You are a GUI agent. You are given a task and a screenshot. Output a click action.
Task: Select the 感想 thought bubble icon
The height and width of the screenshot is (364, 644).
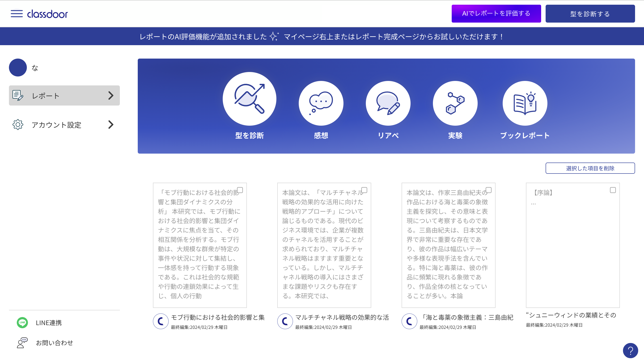(321, 103)
